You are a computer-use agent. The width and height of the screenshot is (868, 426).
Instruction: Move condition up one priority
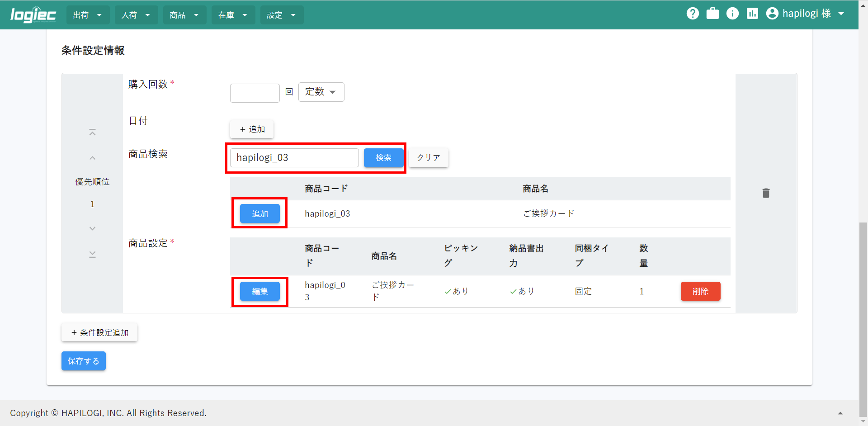(92, 158)
